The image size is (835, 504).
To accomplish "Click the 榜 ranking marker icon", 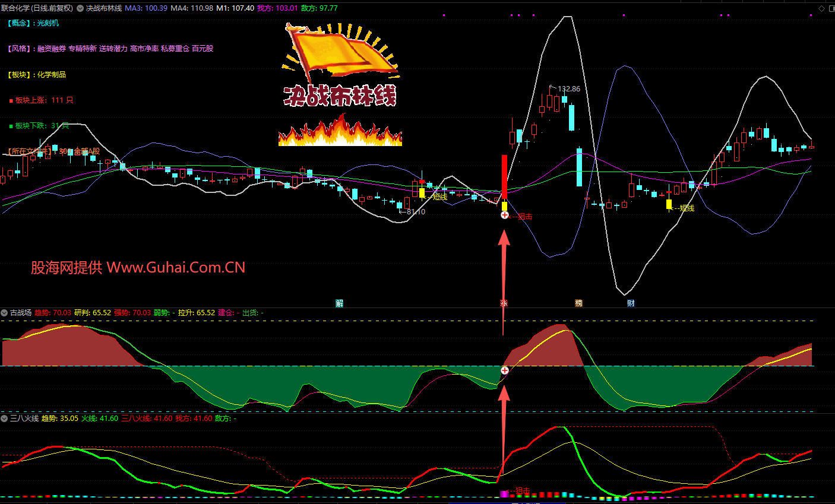I will click(579, 303).
